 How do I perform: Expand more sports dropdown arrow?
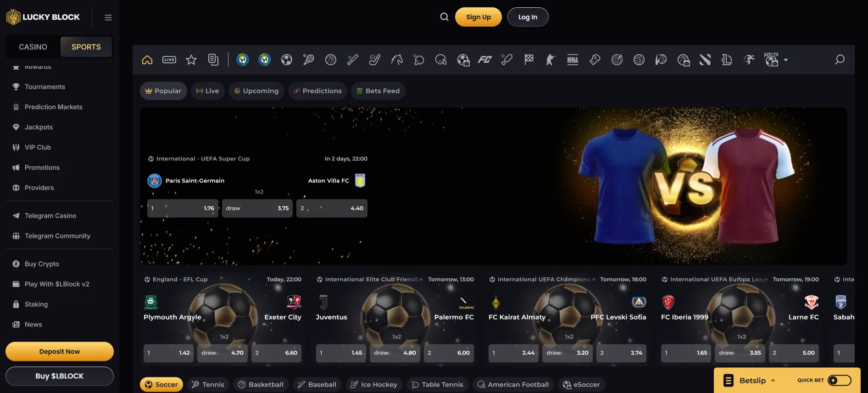point(786,60)
